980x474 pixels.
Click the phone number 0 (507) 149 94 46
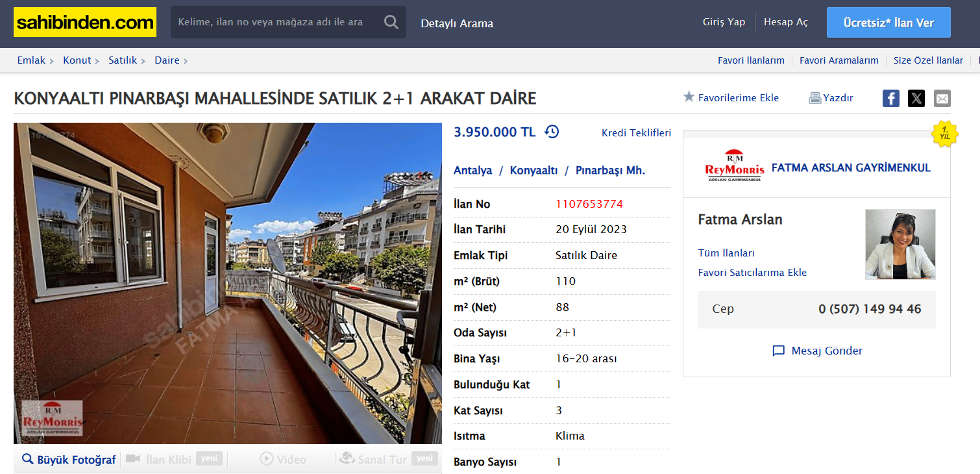870,309
